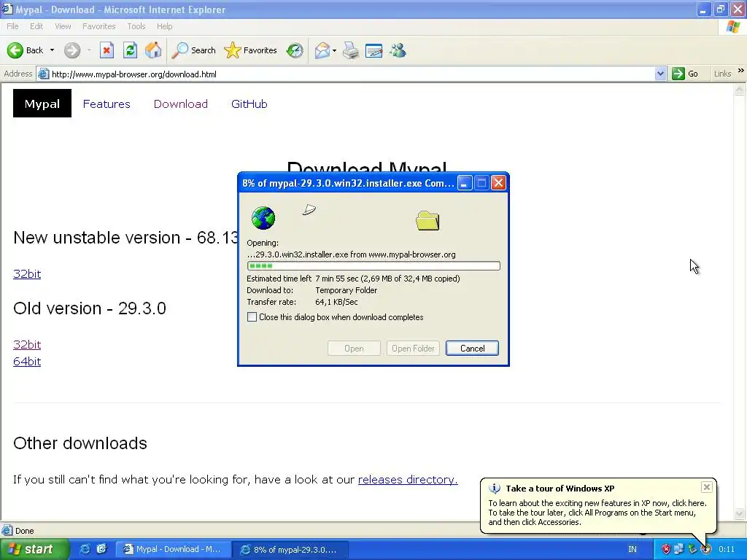
Task: Go to Home page house icon
Action: pos(153,50)
